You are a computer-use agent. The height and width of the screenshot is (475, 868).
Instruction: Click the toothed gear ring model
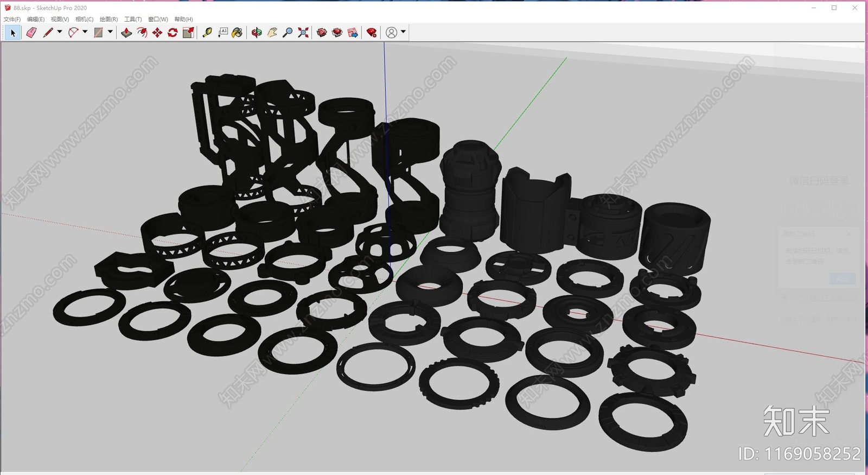[652, 371]
